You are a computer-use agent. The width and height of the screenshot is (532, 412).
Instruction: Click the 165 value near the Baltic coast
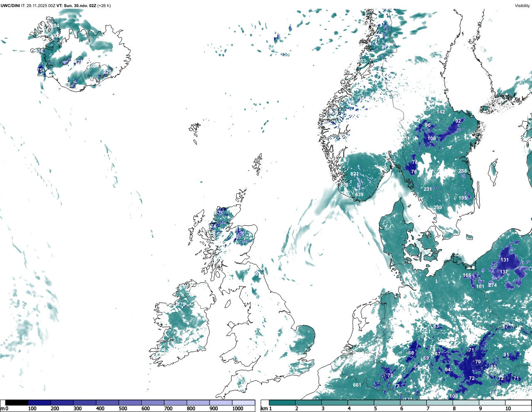pos(467,275)
